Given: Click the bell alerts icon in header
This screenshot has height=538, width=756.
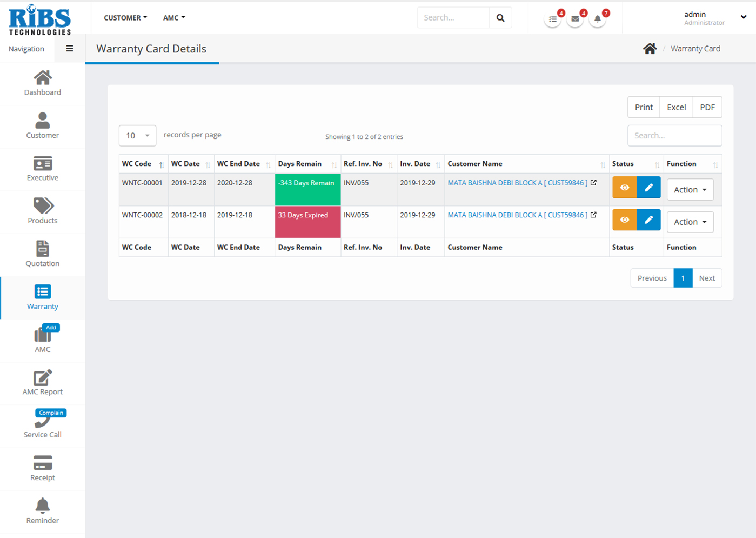Looking at the screenshot, I should 597,19.
